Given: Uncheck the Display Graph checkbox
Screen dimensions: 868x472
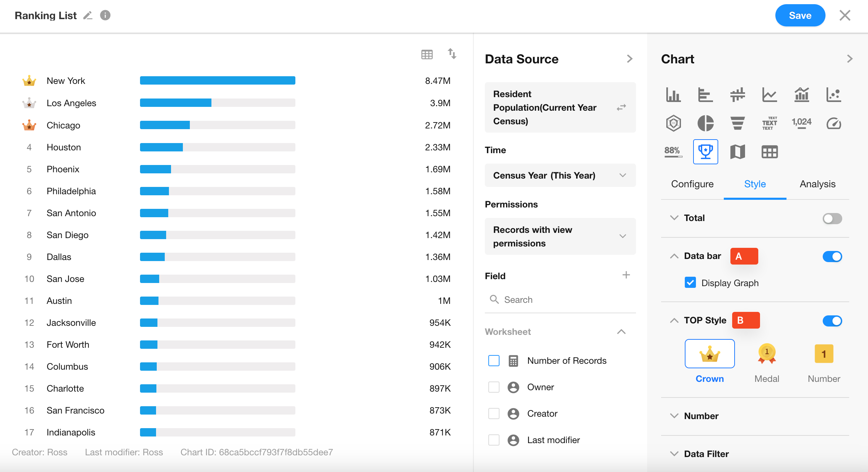Looking at the screenshot, I should pyautogui.click(x=690, y=283).
